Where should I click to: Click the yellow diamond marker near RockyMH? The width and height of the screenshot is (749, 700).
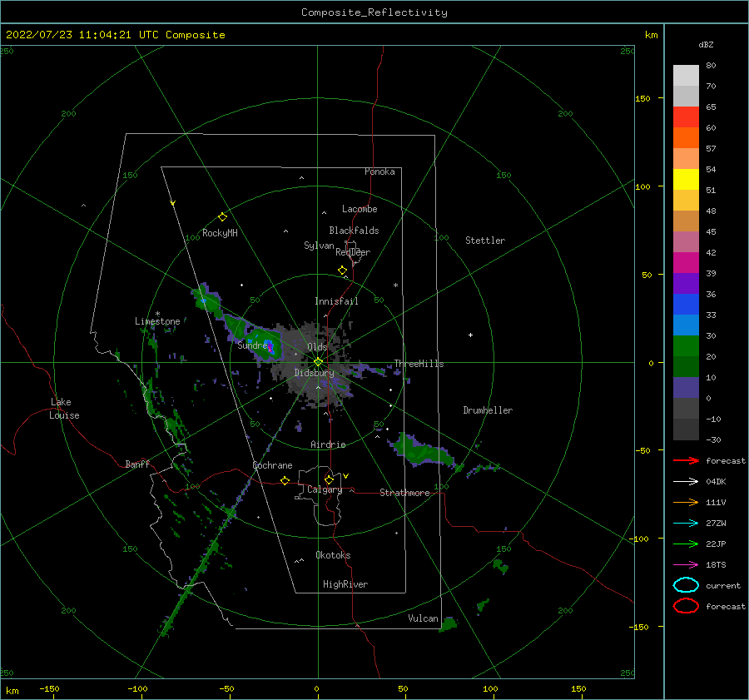[x=222, y=217]
